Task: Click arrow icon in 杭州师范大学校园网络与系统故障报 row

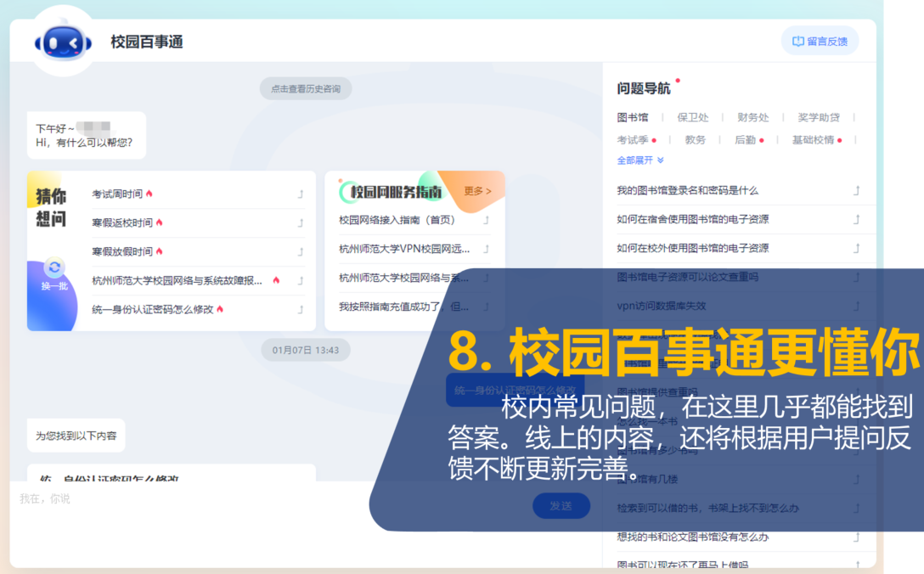Action: pos(301,280)
